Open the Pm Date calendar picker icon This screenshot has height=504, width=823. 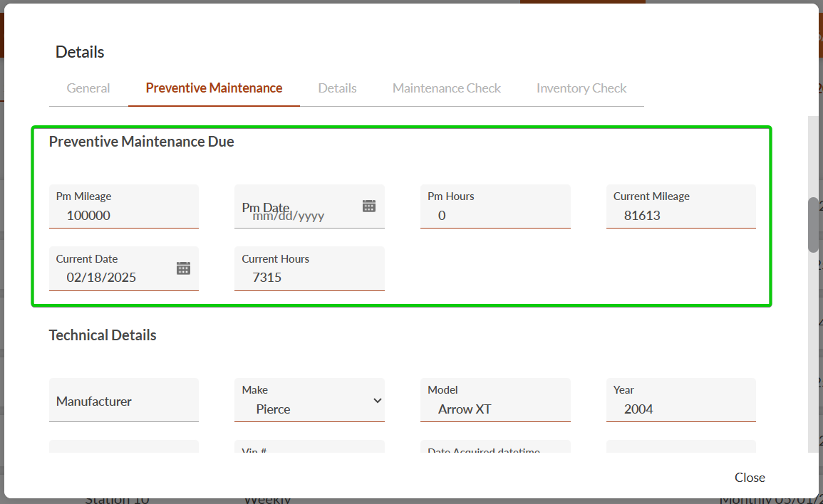point(368,206)
